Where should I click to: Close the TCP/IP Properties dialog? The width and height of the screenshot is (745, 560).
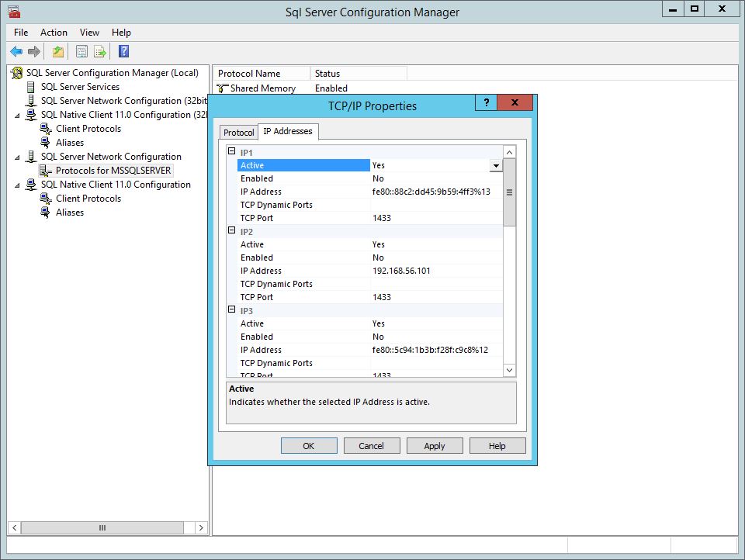[x=515, y=102]
